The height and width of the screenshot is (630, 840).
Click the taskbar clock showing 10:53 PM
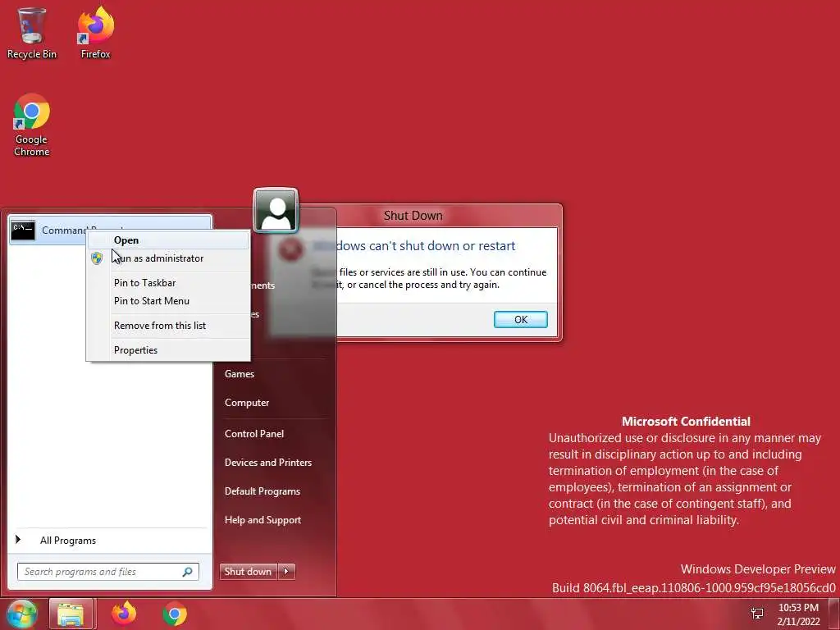[x=798, y=614]
